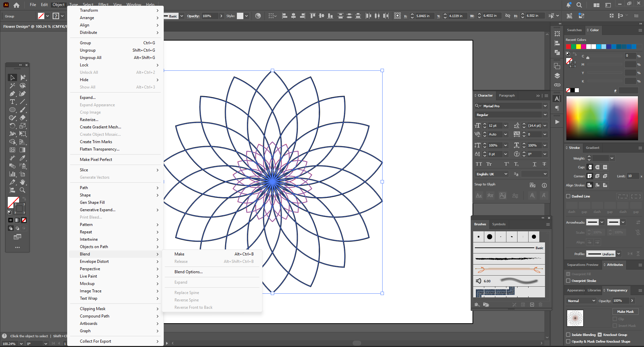Viewport: 644px width, 347px height.
Task: Select the Rotate tool
Action: click(x=12, y=126)
